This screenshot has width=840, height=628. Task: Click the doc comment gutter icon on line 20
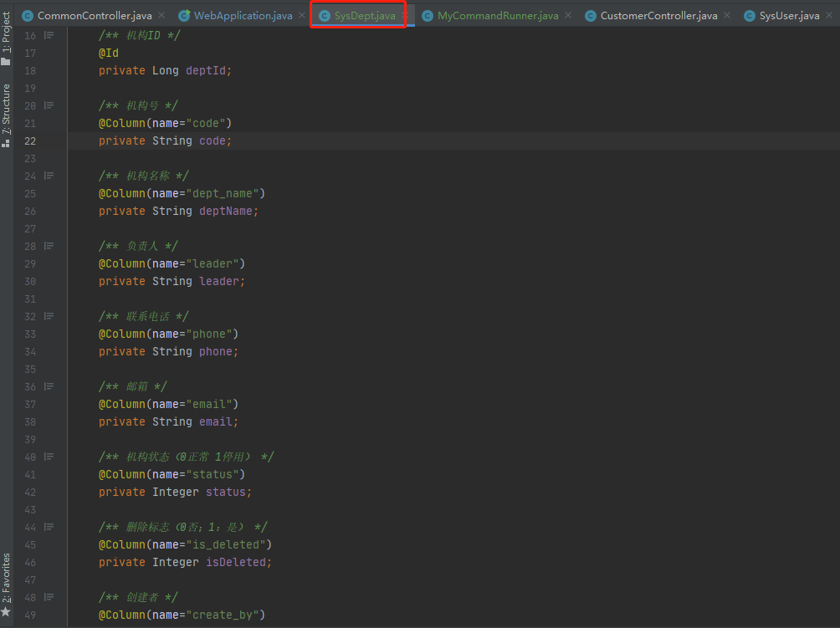click(x=49, y=105)
